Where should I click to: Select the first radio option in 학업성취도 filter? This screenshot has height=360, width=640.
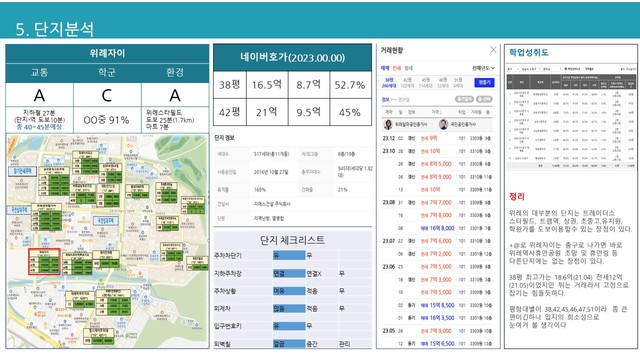(566, 69)
